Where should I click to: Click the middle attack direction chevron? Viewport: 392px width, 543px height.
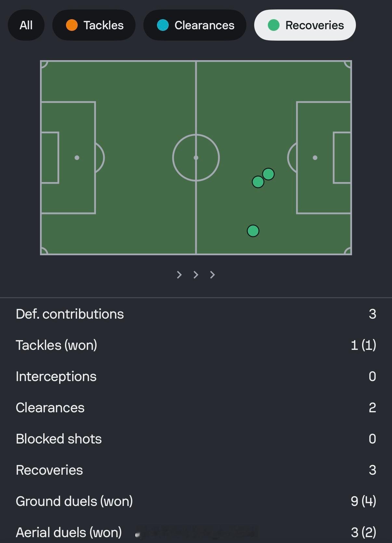(196, 275)
